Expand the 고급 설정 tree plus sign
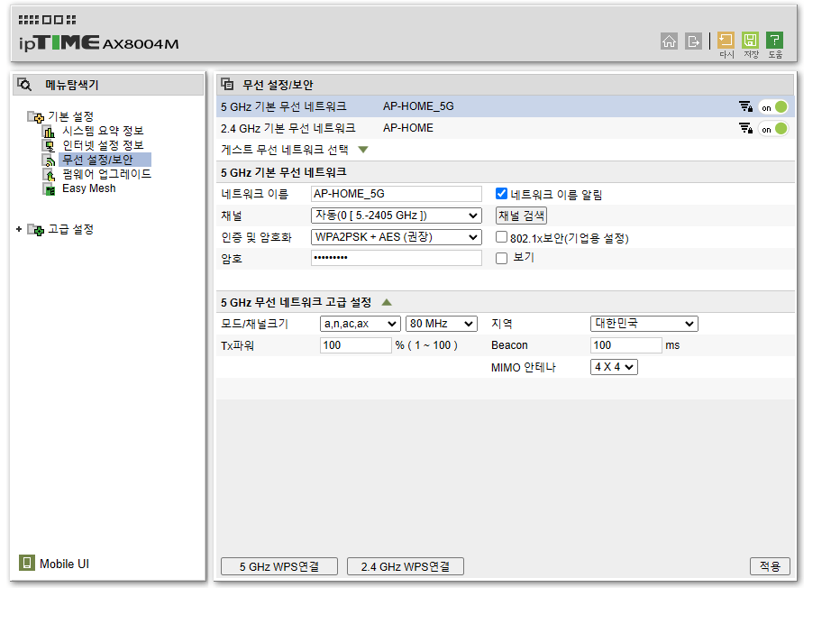 pos(19,229)
